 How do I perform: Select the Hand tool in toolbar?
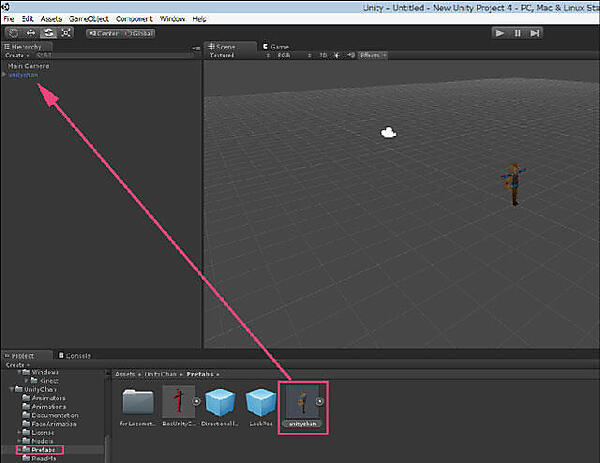14,33
